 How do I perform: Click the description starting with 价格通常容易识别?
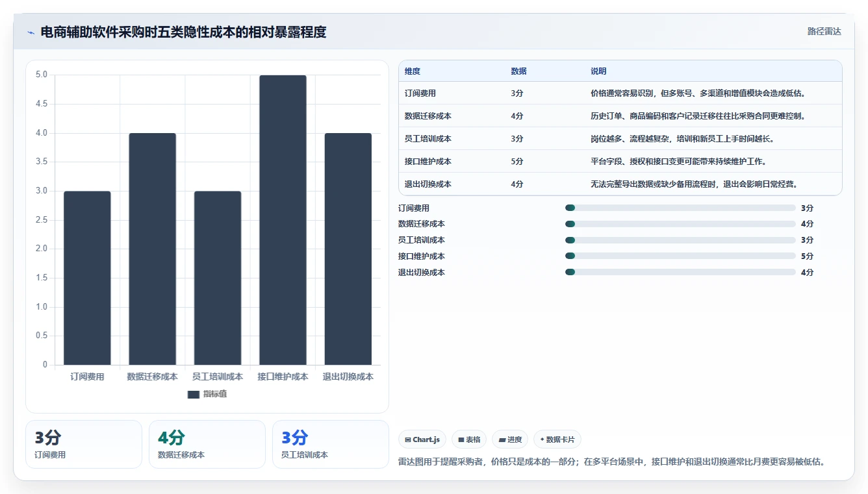point(698,93)
